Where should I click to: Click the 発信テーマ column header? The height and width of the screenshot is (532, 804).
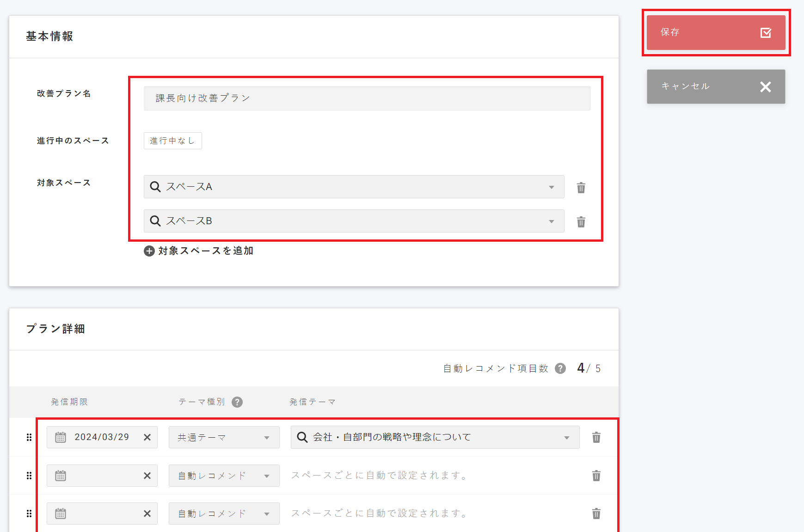[313, 402]
